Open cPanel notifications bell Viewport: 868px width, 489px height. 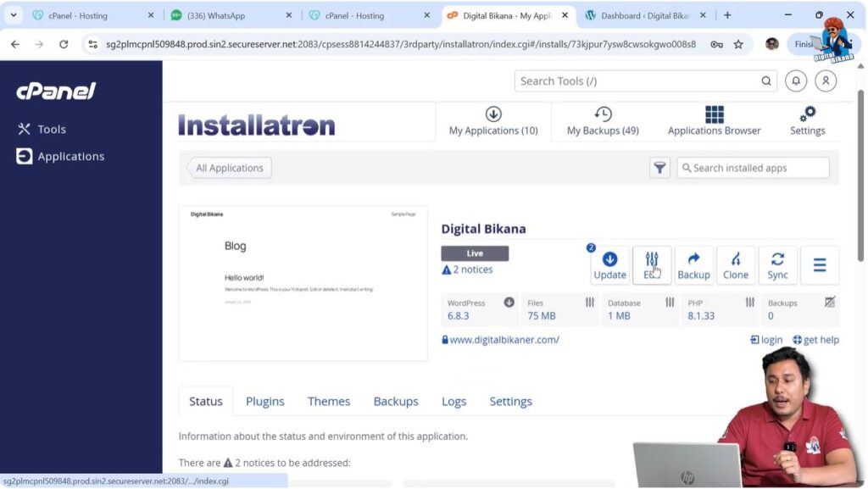[795, 81]
